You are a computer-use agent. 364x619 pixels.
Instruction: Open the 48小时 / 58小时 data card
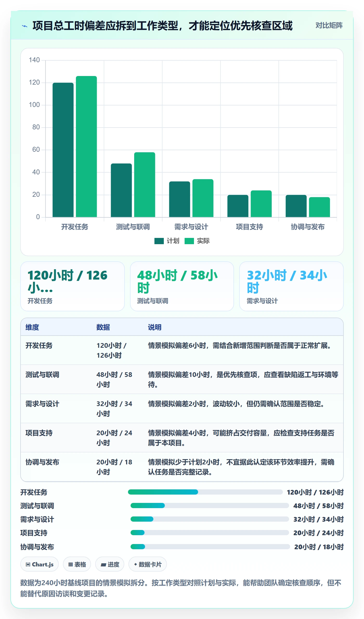pyautogui.click(x=182, y=286)
